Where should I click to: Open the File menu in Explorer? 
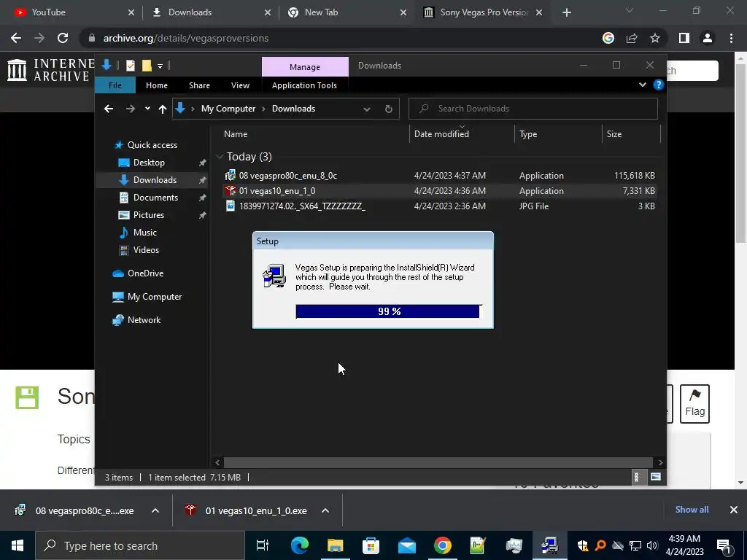coord(115,85)
